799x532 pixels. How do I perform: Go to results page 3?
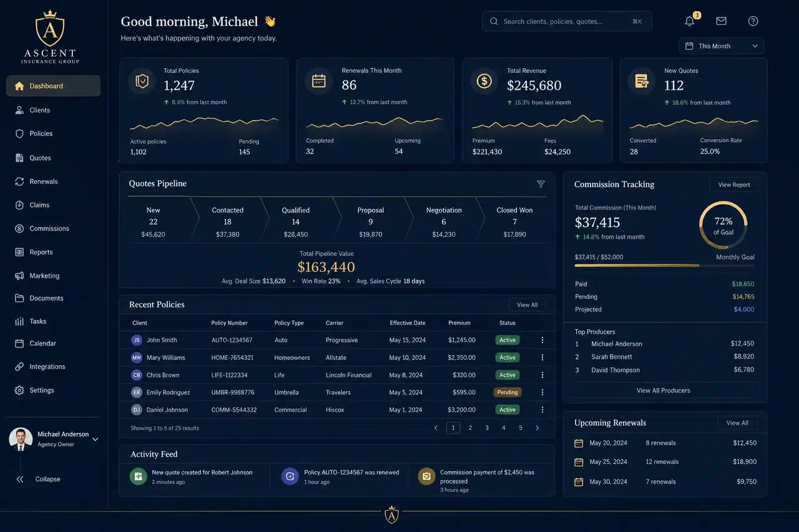487,428
